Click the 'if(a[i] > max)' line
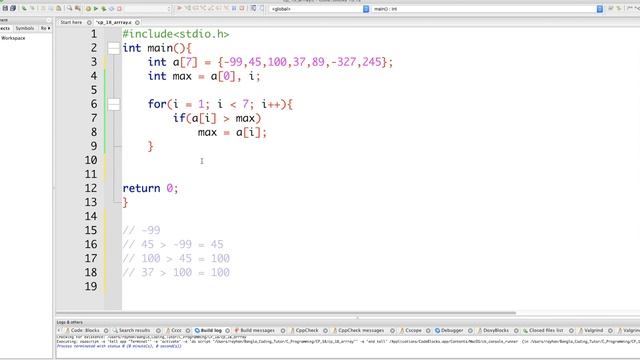 pos(217,118)
